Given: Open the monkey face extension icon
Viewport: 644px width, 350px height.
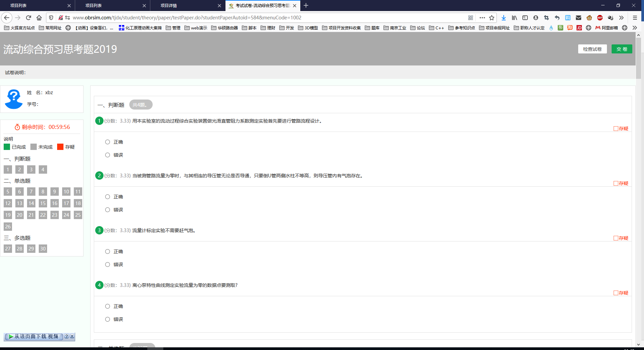Looking at the screenshot, I should (x=589, y=18).
